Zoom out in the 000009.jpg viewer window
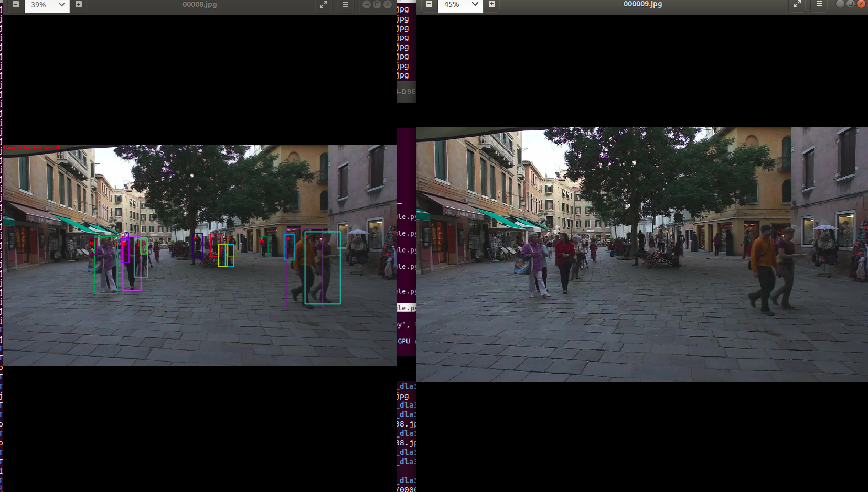This screenshot has height=492, width=868. tap(429, 4)
